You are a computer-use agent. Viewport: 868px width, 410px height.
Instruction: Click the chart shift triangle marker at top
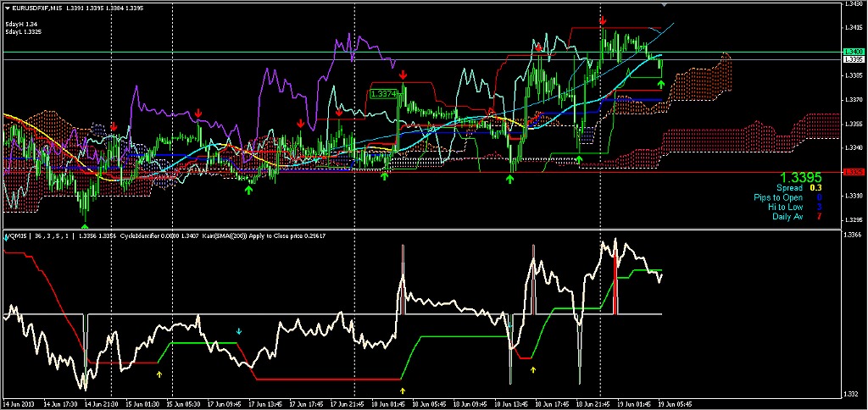coord(665,4)
